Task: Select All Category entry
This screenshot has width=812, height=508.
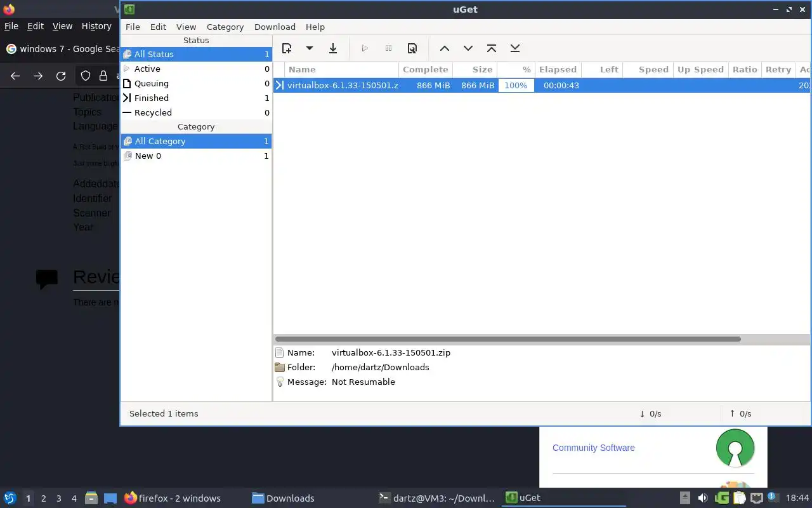Action: click(196, 141)
